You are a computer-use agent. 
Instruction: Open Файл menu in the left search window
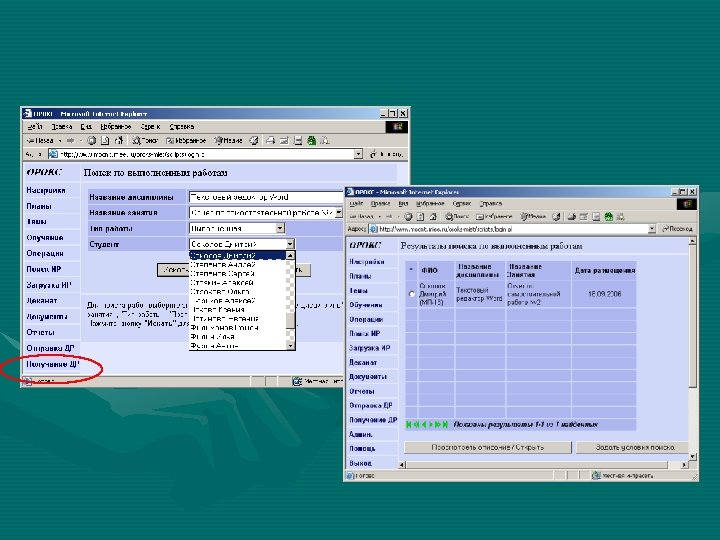(35, 126)
